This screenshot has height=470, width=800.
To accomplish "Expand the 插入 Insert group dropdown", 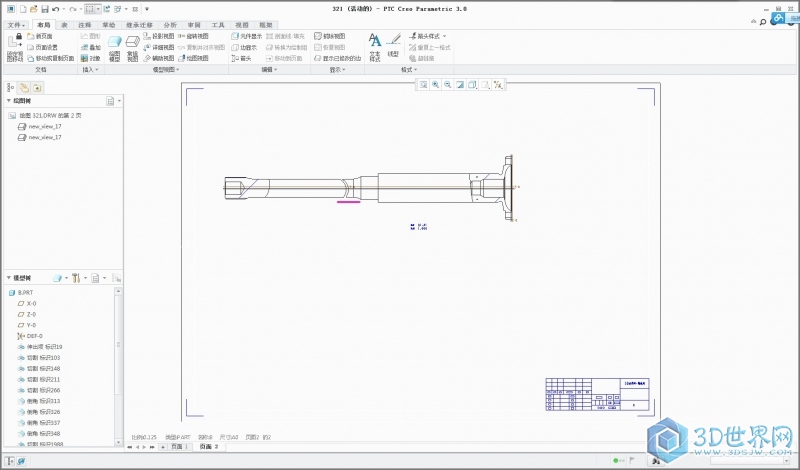I will (x=90, y=69).
